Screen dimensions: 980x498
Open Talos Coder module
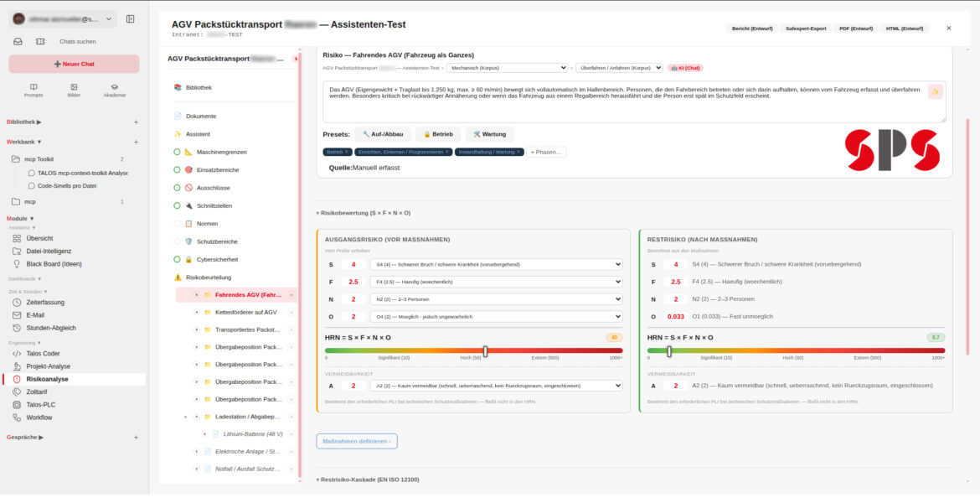43,354
